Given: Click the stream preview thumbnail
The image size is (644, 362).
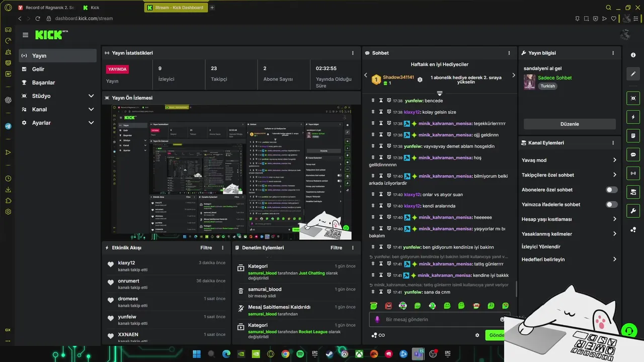Looking at the screenshot, I should tap(231, 172).
